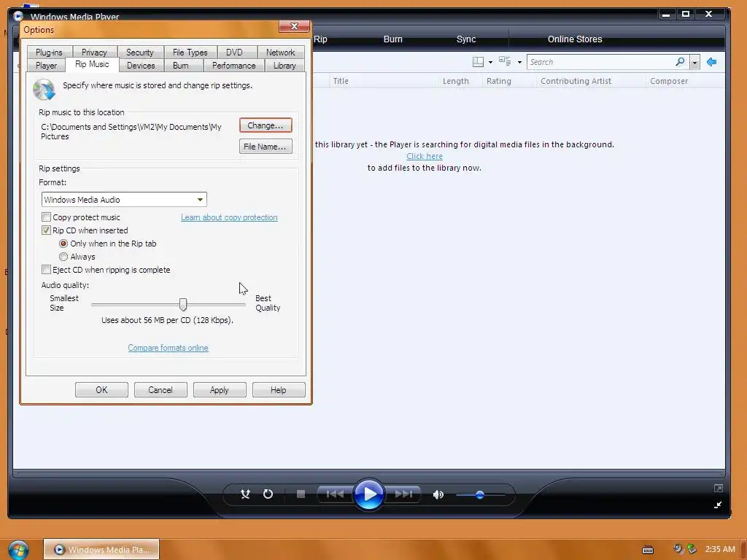The width and height of the screenshot is (747, 560).
Task: Switch to the Library options tab
Action: (x=285, y=66)
